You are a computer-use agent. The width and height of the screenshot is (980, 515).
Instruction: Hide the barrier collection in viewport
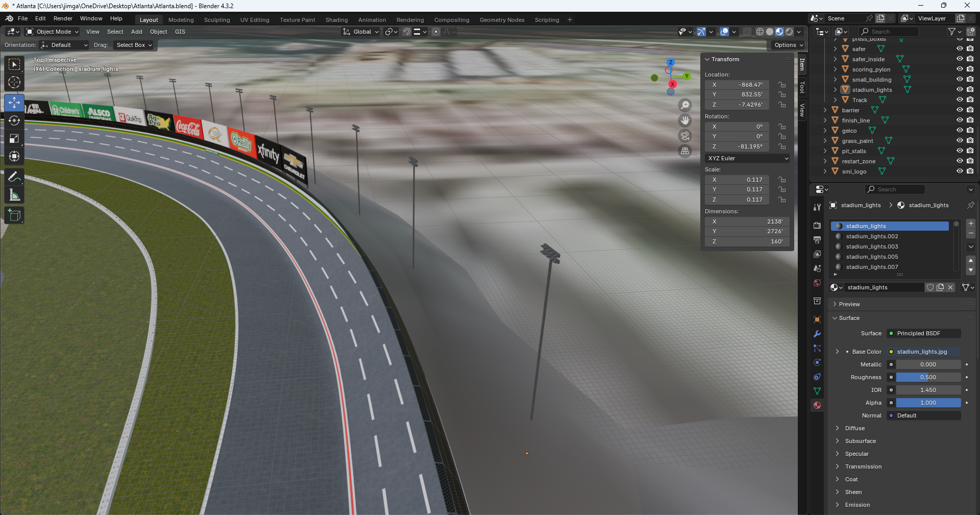pyautogui.click(x=960, y=110)
